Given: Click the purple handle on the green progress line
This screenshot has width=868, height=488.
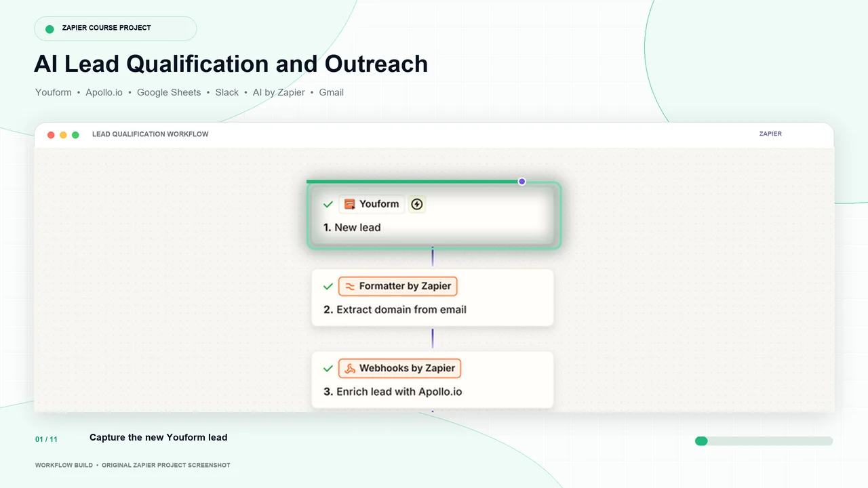Looking at the screenshot, I should (x=521, y=182).
